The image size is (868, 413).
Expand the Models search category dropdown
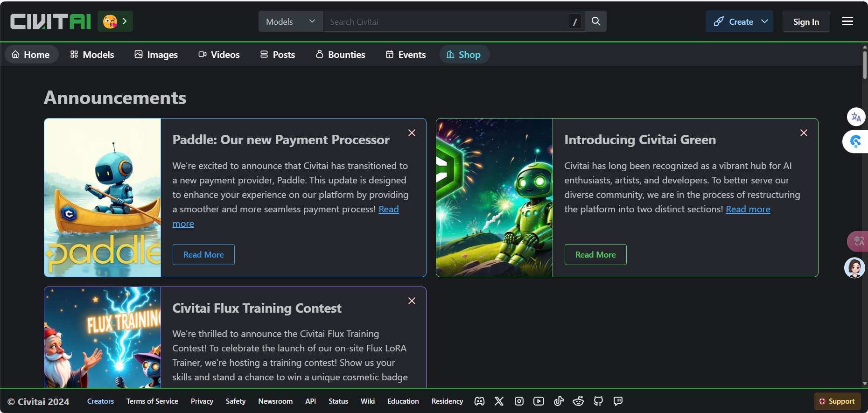pos(290,21)
